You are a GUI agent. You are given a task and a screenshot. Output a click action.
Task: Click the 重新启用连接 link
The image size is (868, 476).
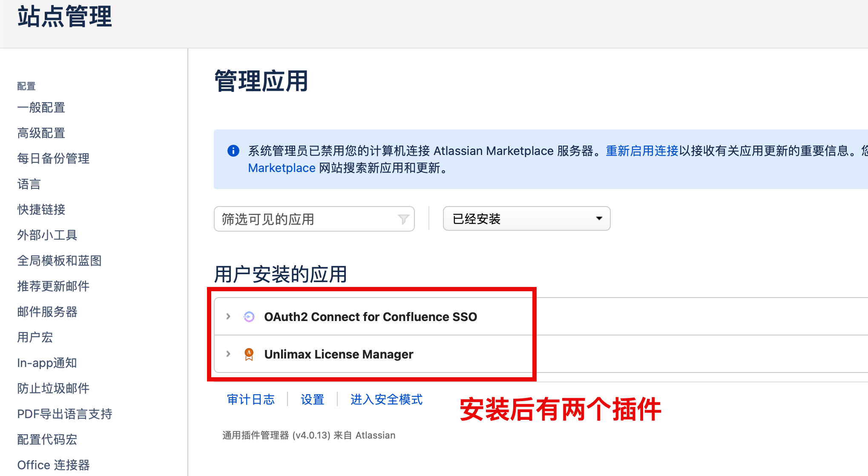click(642, 151)
